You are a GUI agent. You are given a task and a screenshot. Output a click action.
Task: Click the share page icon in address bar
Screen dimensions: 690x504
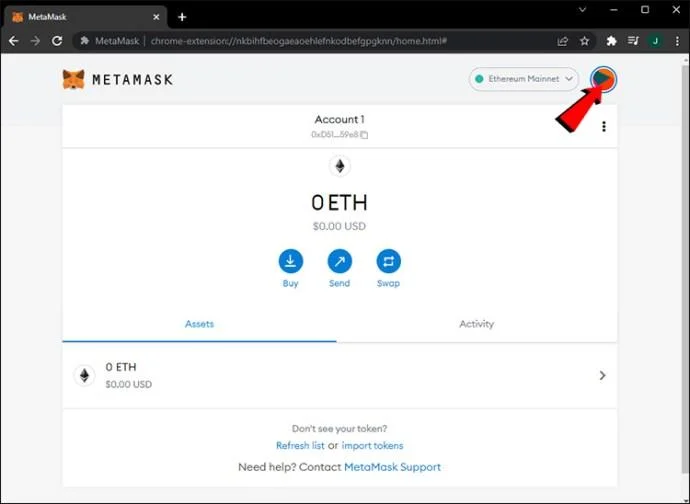tap(562, 41)
